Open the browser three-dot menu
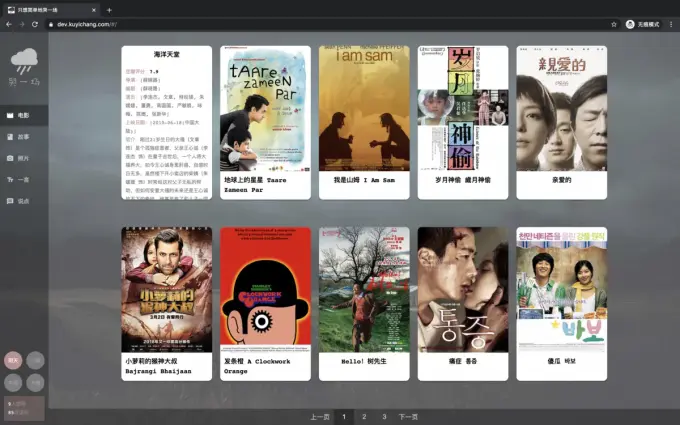680x425 pixels. [x=671, y=24]
